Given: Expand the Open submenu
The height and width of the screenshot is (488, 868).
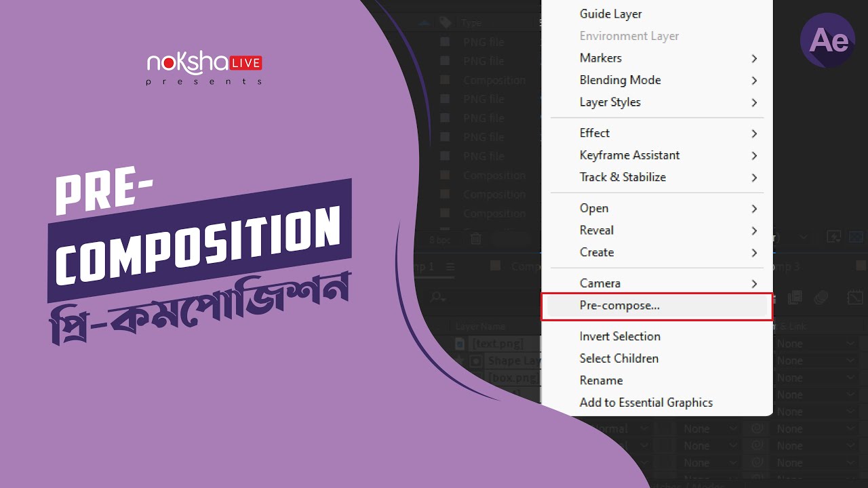Looking at the screenshot, I should coord(656,209).
